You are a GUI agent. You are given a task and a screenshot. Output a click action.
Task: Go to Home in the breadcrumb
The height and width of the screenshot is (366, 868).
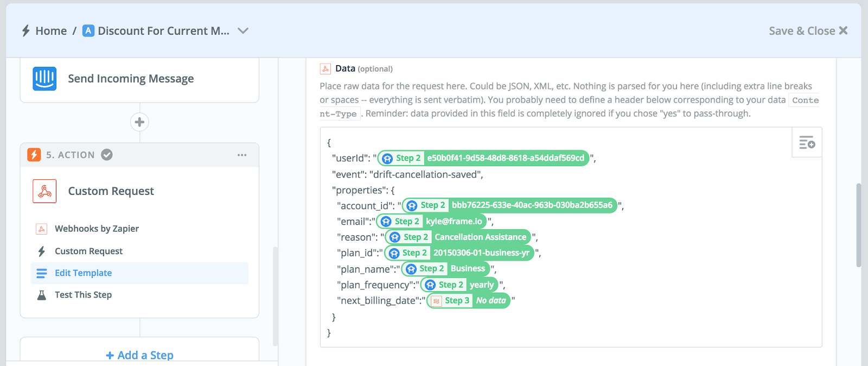(51, 31)
